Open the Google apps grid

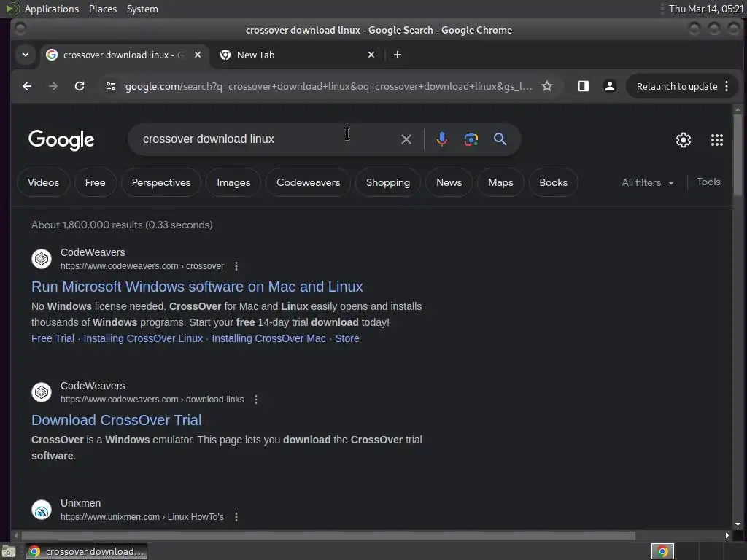(717, 139)
